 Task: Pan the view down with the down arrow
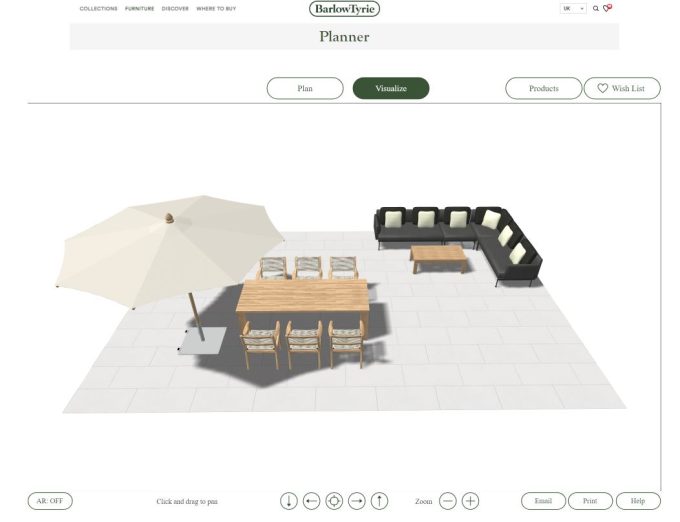pos(288,501)
